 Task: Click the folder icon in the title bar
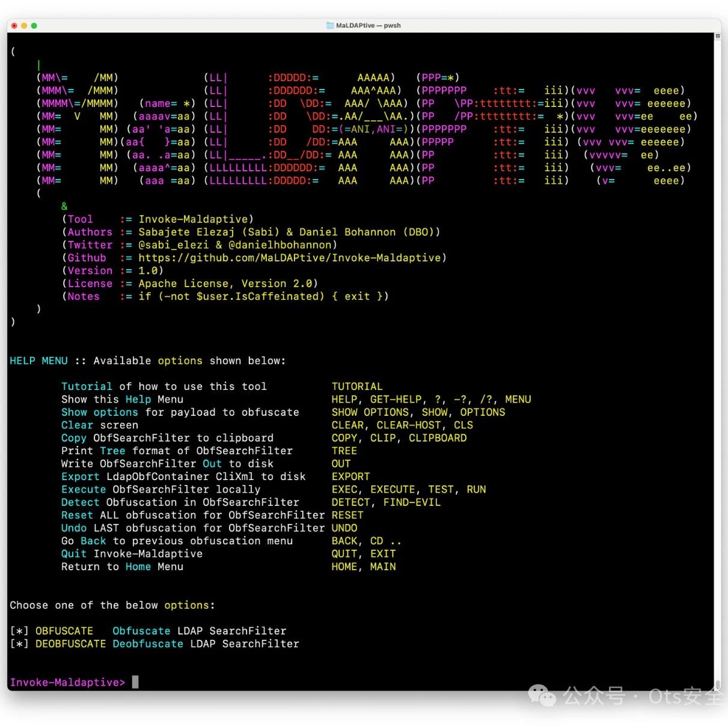329,25
